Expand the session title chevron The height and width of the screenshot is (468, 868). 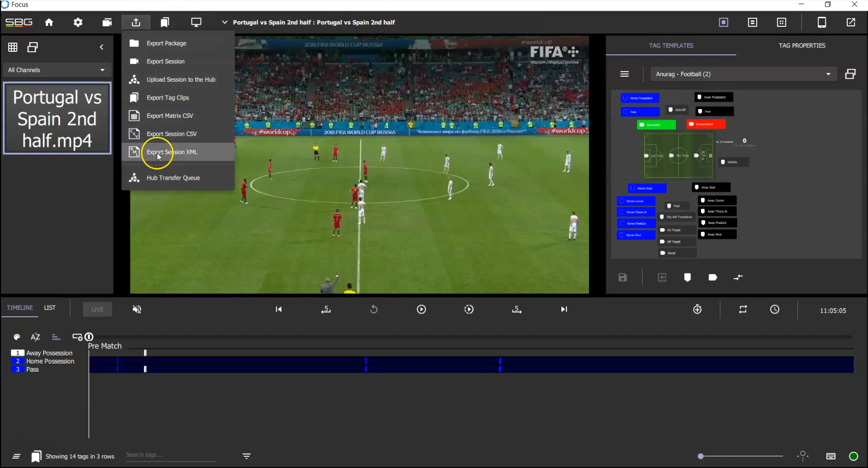[224, 22]
